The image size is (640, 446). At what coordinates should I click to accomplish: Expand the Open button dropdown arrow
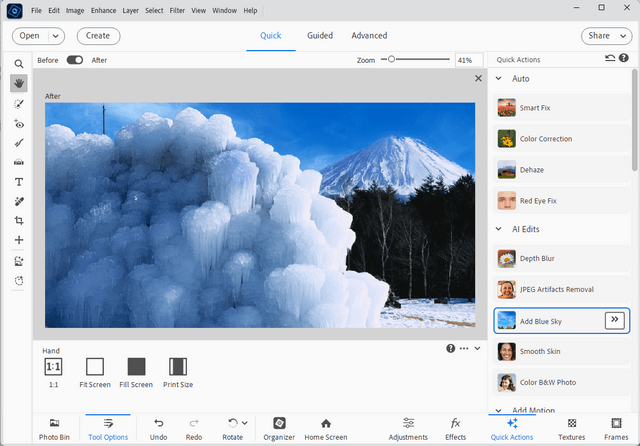(x=54, y=36)
